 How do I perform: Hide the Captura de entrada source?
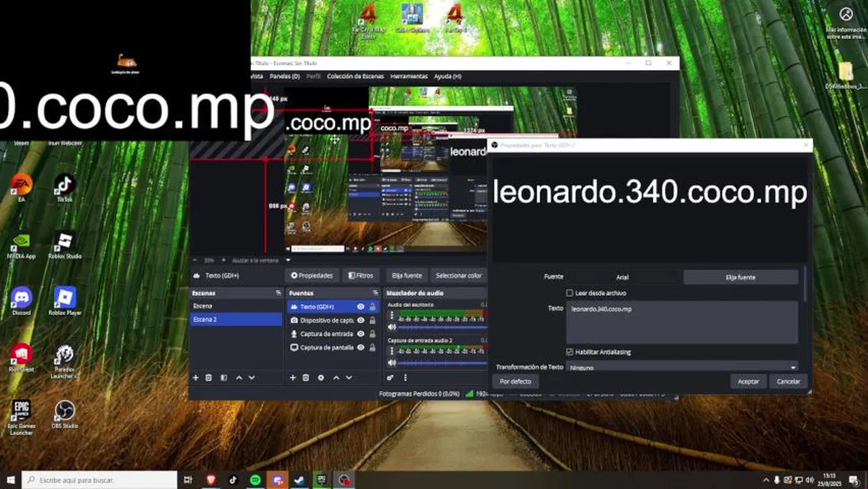point(361,334)
